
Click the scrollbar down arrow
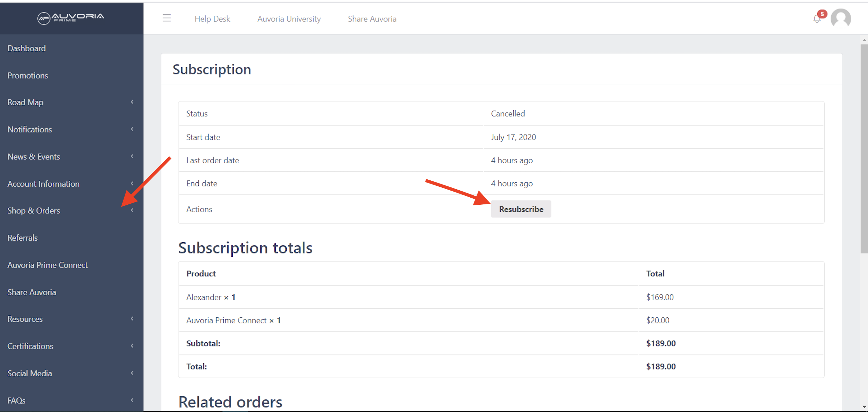pos(864,407)
